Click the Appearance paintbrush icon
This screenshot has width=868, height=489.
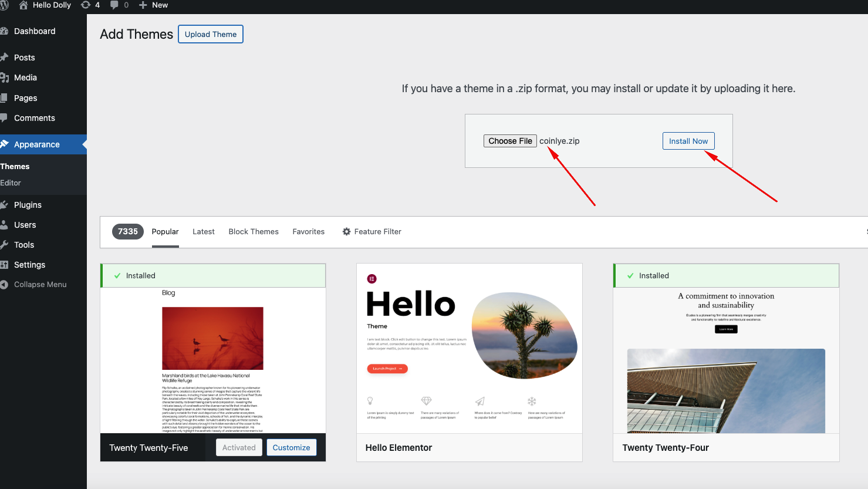point(4,144)
